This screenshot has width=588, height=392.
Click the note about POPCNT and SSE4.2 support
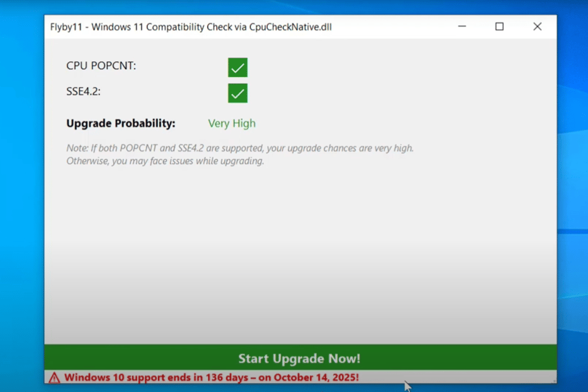click(240, 154)
